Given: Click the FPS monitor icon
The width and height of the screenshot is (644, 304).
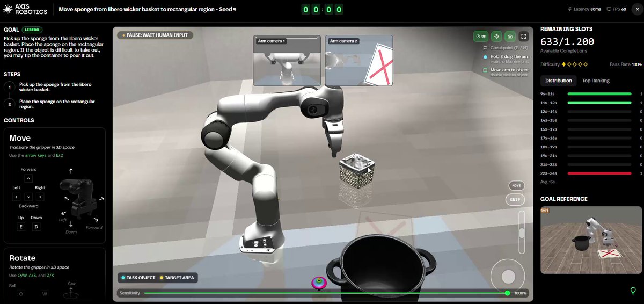Looking at the screenshot, I should pos(609,9).
